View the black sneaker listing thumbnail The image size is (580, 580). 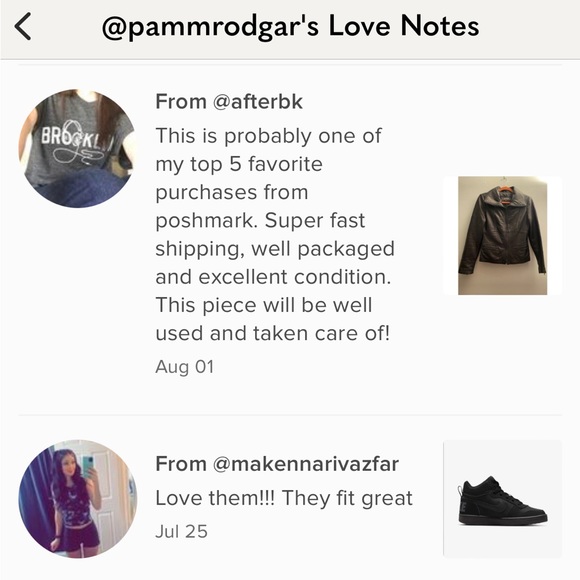point(502,499)
